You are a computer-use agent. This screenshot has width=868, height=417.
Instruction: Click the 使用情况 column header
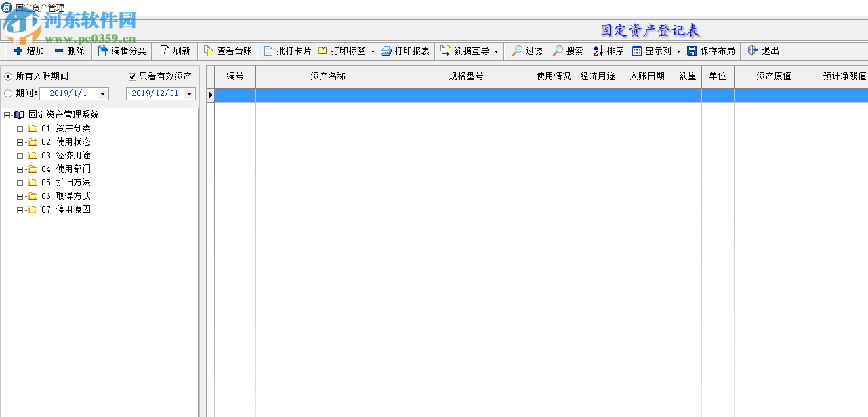[x=554, y=76]
